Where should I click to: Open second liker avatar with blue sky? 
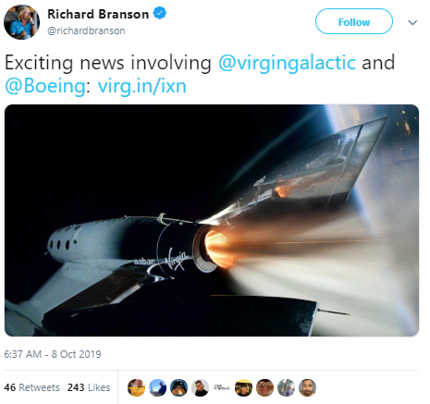158,388
